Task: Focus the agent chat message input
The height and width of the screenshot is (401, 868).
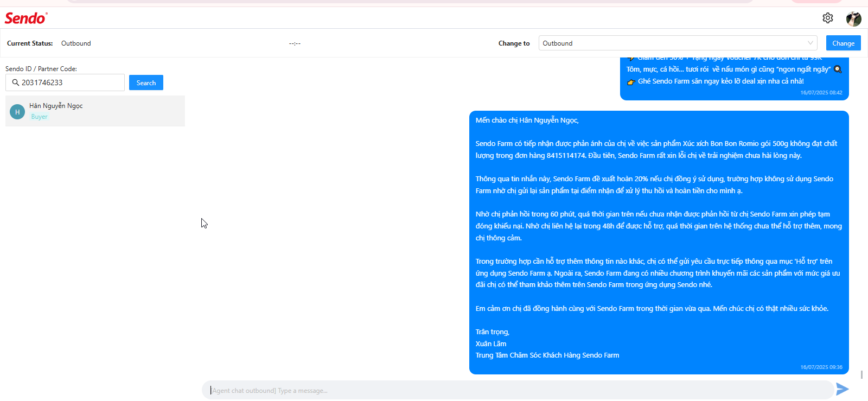Action: [518, 390]
